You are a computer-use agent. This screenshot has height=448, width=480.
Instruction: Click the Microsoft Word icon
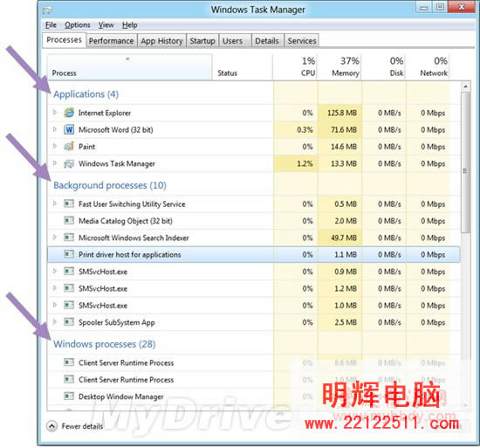point(69,129)
